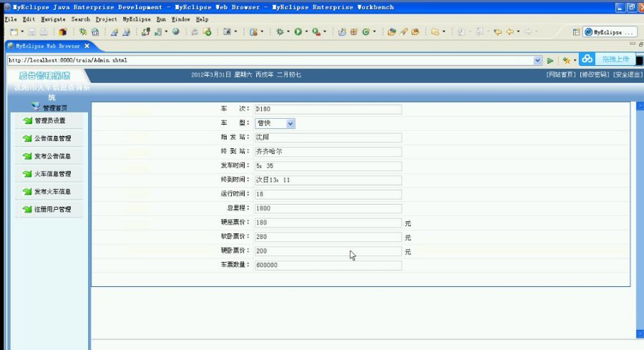Click the Save toolbar icon

31,31
